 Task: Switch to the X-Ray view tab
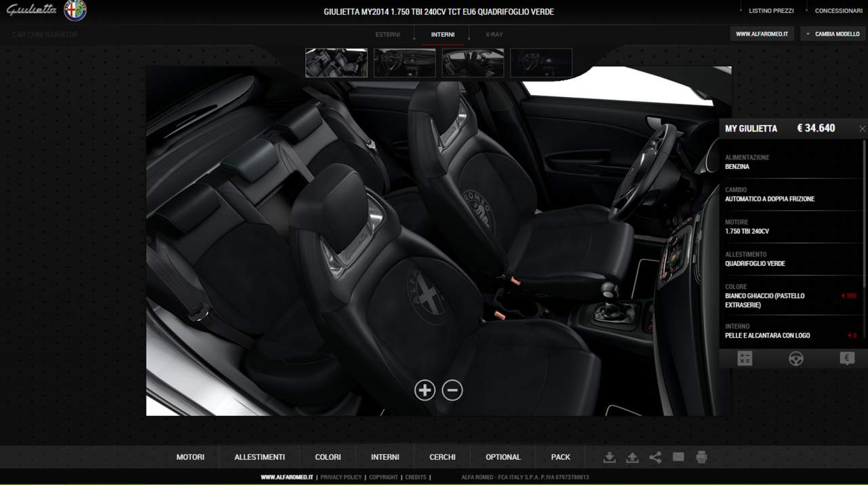click(x=494, y=35)
